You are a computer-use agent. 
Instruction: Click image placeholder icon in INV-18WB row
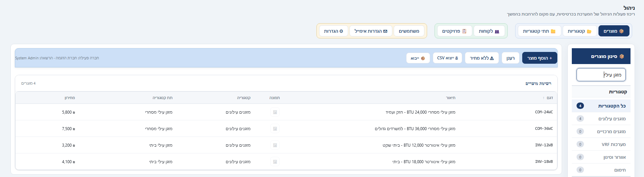pyautogui.click(x=275, y=162)
